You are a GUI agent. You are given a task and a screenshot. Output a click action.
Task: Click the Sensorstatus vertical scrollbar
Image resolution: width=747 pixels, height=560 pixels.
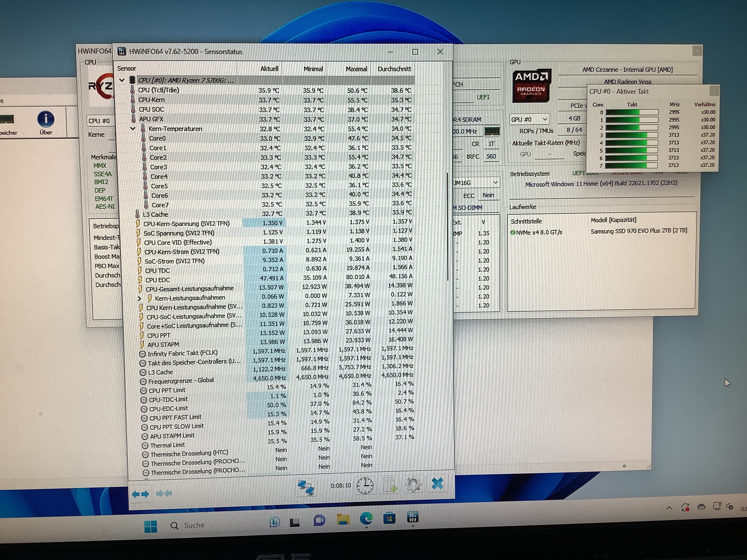(448, 226)
